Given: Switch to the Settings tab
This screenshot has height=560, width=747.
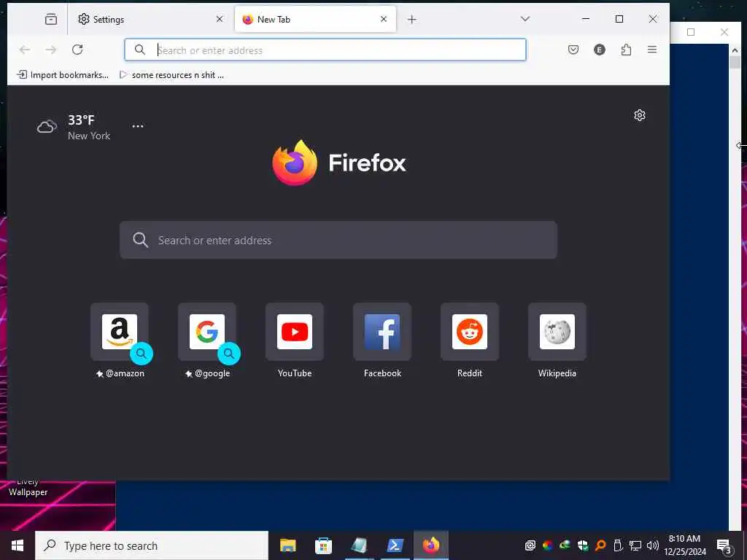Looking at the screenshot, I should click(150, 19).
